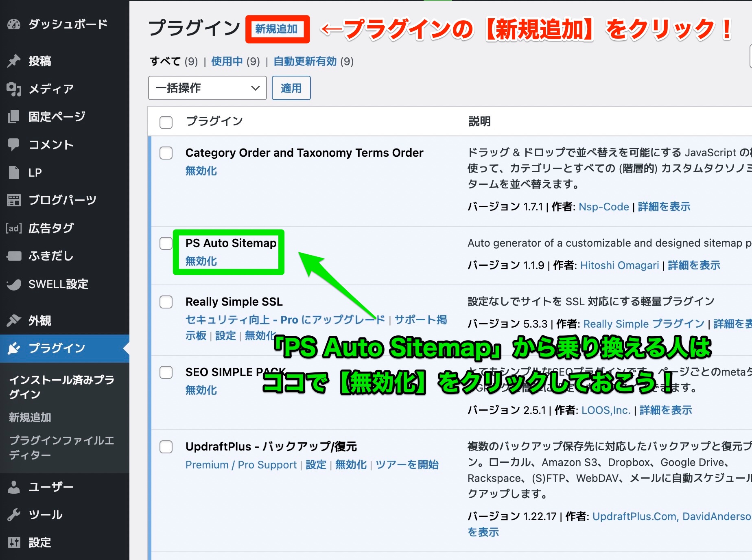Toggle the select-all plugins checkbox in header
Screen dimensions: 752x560
click(166, 122)
